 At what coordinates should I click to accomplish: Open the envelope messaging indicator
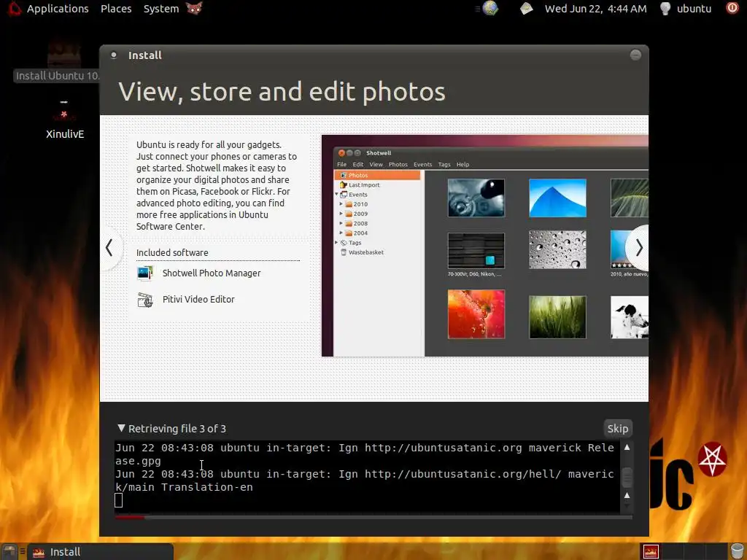[x=527, y=9]
